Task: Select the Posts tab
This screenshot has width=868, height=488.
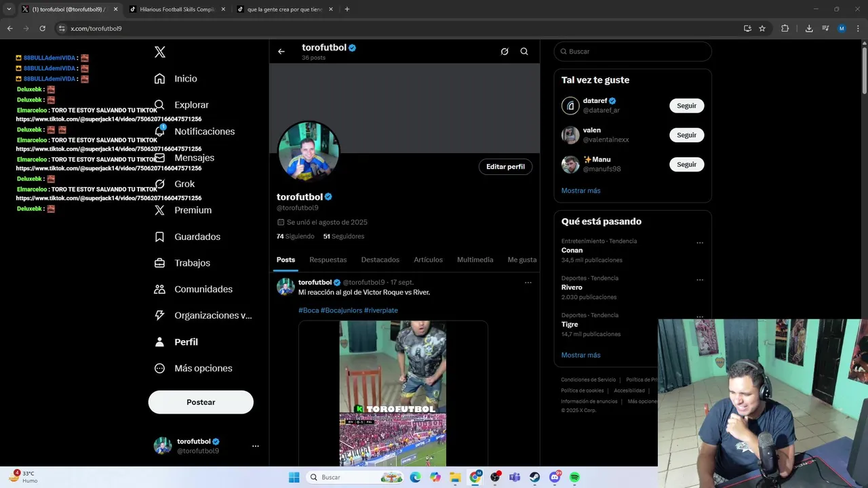Action: pyautogui.click(x=285, y=260)
